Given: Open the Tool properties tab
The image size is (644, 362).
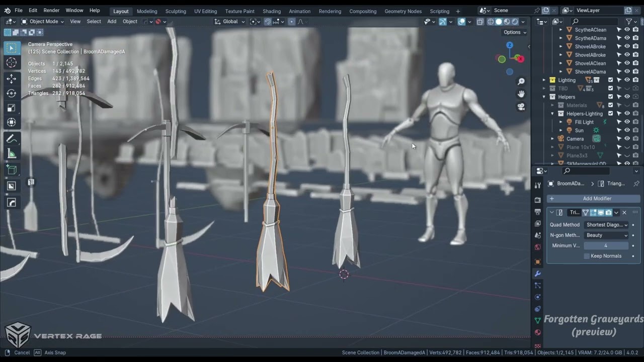Looking at the screenshot, I should point(537,186).
